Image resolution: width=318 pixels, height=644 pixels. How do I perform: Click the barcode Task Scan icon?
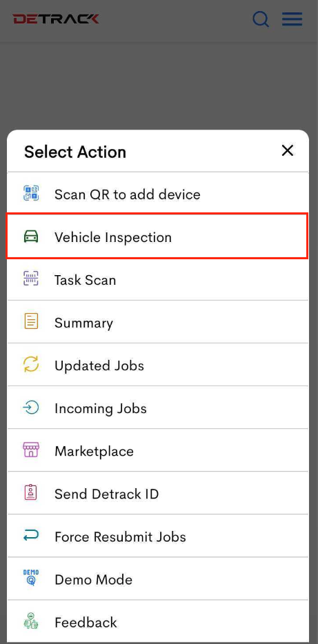pyautogui.click(x=31, y=279)
